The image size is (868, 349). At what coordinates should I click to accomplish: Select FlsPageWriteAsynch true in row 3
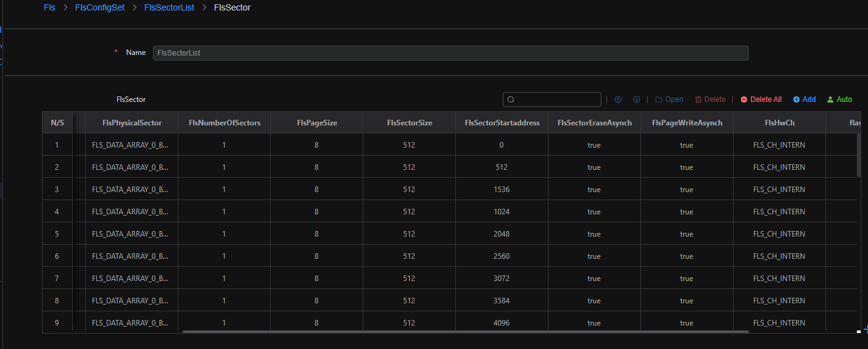click(686, 190)
